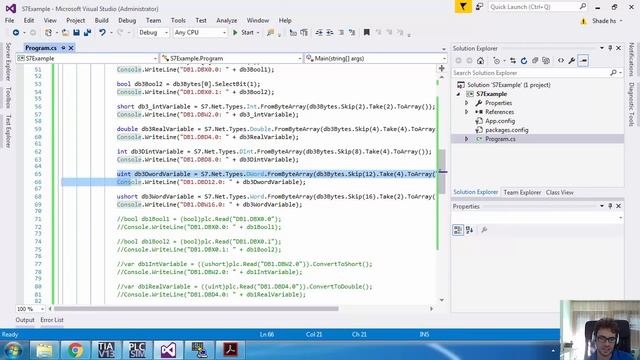This screenshot has height=360, width=640.
Task: Toggle Preview Selected Items in Solution Explorer
Action: point(583,60)
